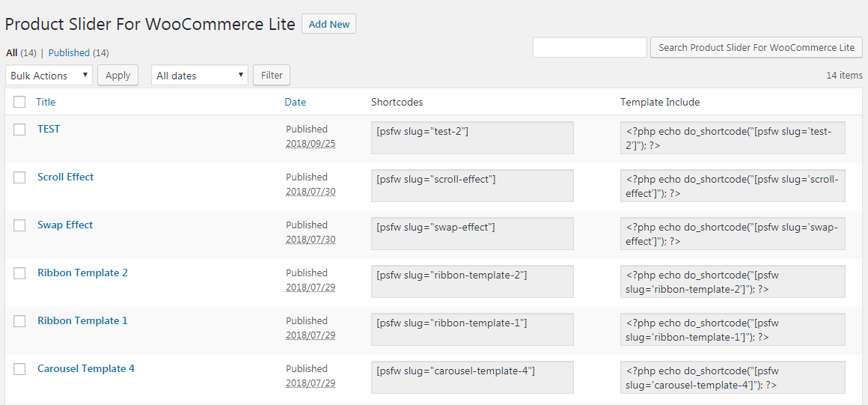Image resolution: width=868 pixels, height=405 pixels.
Task: Open the Bulk Actions dropdown
Action: [49, 76]
